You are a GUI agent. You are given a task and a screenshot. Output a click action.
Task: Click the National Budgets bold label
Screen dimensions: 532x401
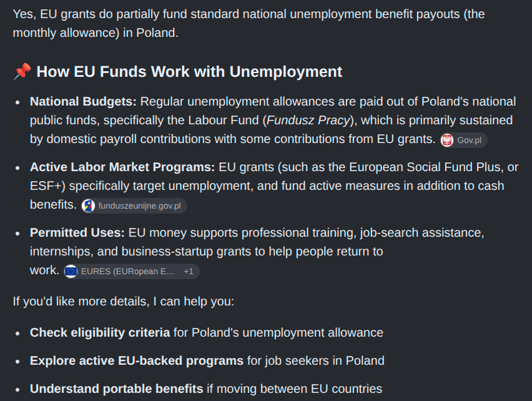83,101
